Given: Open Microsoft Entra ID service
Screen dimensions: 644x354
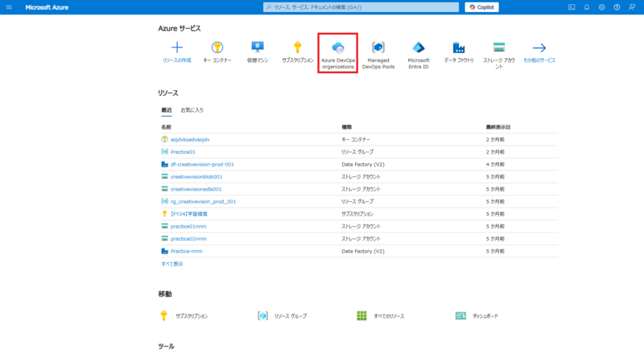Looking at the screenshot, I should (x=419, y=55).
